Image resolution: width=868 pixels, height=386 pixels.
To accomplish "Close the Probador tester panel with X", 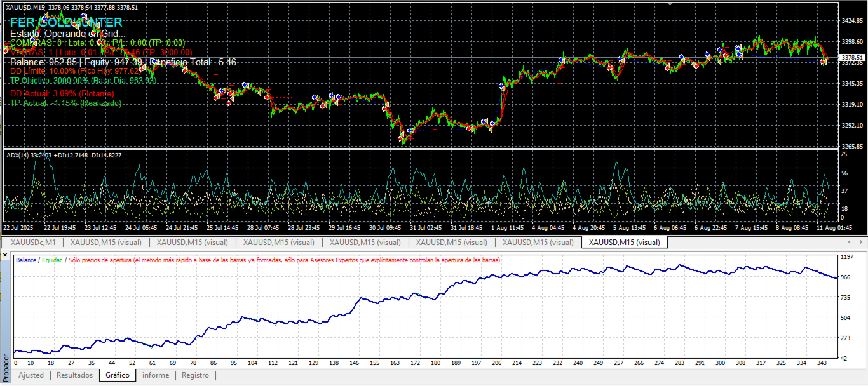I will click(5, 255).
